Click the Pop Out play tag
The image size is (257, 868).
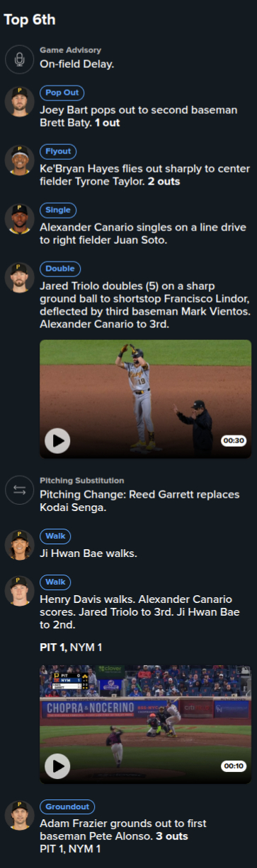coord(62,93)
